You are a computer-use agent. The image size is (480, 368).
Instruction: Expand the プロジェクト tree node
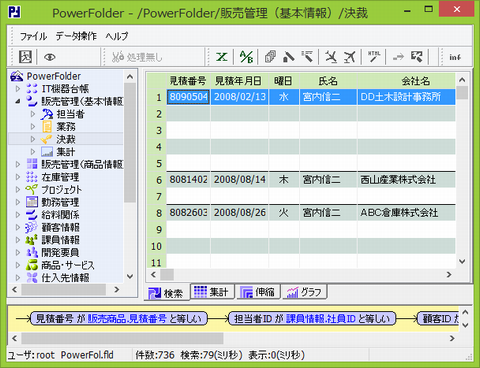[x=18, y=190]
